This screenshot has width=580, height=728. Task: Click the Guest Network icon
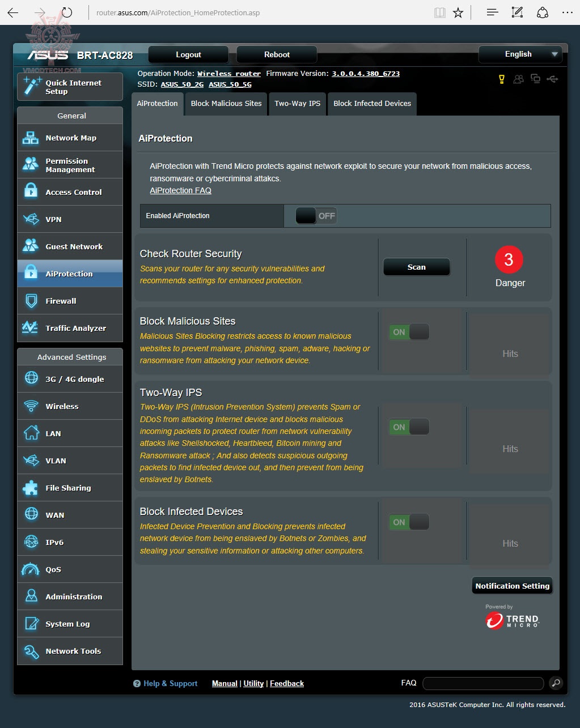[x=31, y=246]
